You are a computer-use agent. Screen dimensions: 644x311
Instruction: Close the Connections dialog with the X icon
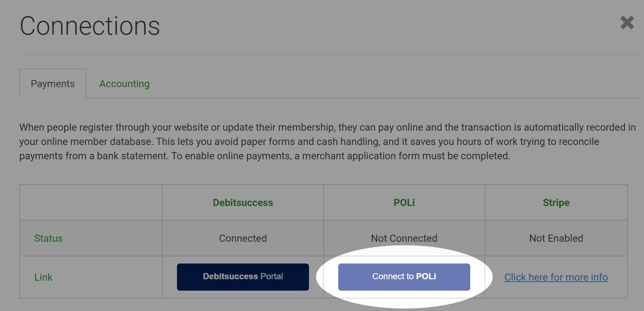[627, 22]
